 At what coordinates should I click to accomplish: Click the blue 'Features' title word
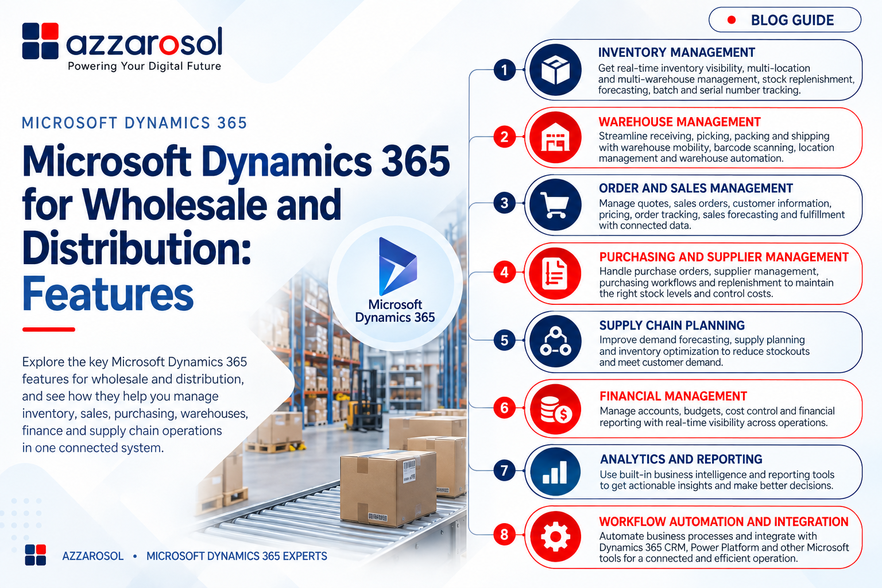pyautogui.click(x=108, y=293)
